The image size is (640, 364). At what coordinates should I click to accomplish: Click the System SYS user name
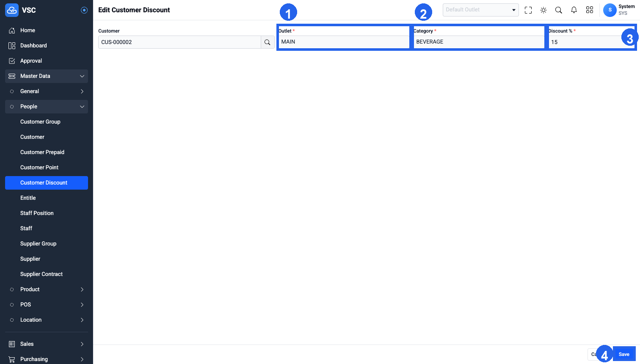point(626,10)
